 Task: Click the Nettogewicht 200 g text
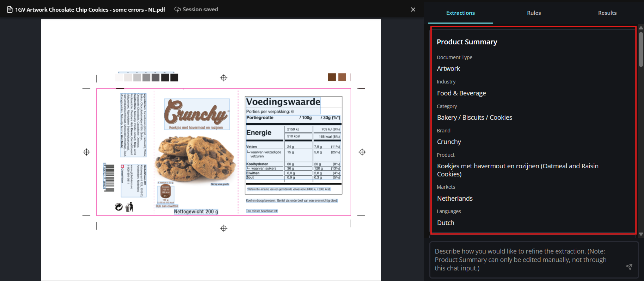[196, 212]
